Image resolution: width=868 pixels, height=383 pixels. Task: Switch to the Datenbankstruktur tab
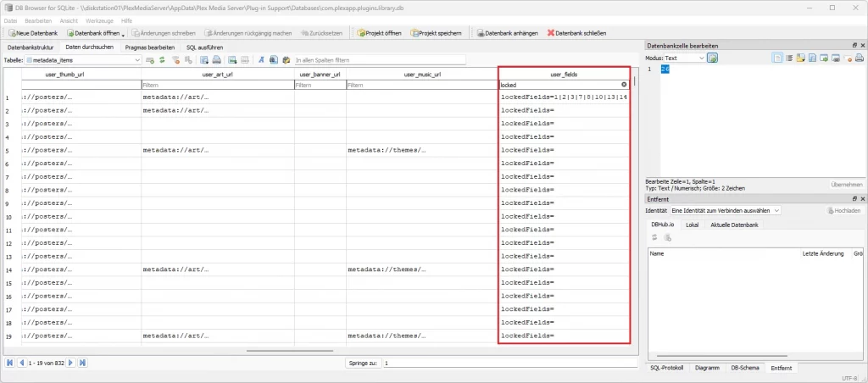coord(31,47)
